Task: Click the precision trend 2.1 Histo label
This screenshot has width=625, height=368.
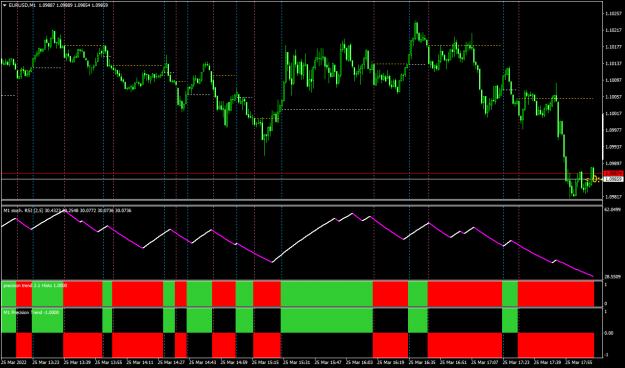Action: click(35, 285)
